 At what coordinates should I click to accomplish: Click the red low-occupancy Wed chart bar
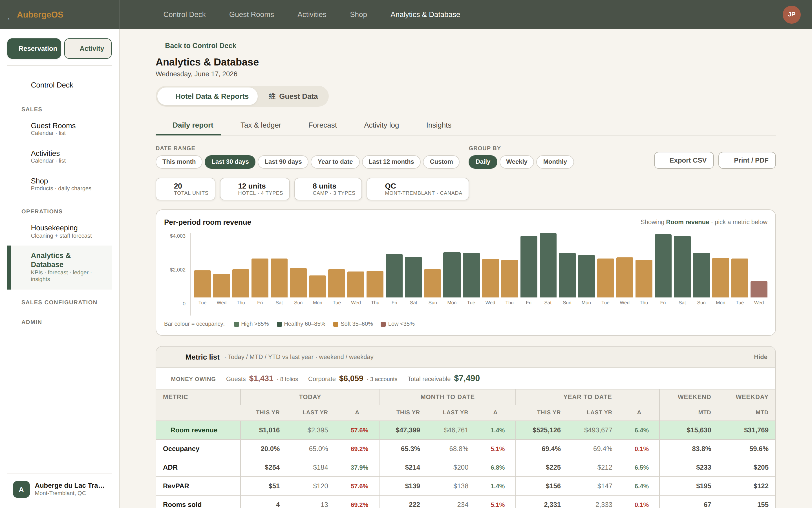[x=759, y=289]
